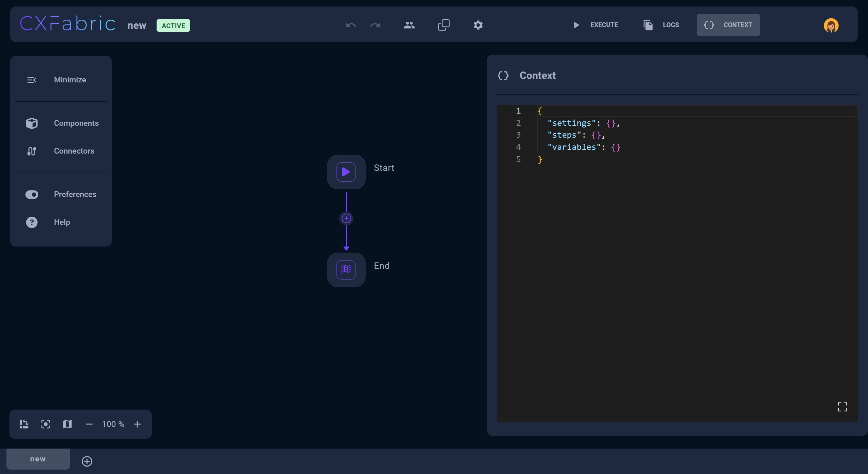Image resolution: width=868 pixels, height=474 pixels.
Task: Open the Logs panel
Action: [661, 25]
